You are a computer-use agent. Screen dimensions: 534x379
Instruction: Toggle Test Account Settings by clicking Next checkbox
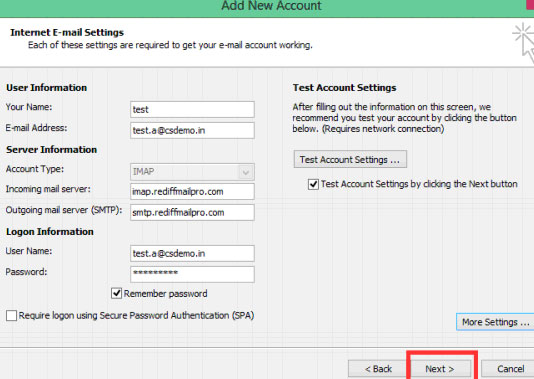(313, 184)
